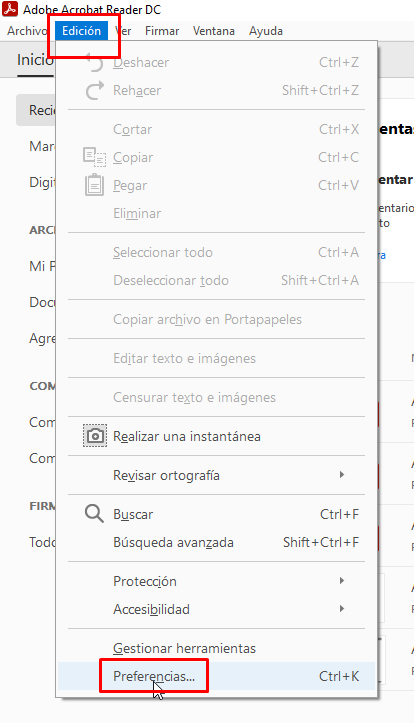
Task: Close the Edición menu via its title
Action: 82,31
